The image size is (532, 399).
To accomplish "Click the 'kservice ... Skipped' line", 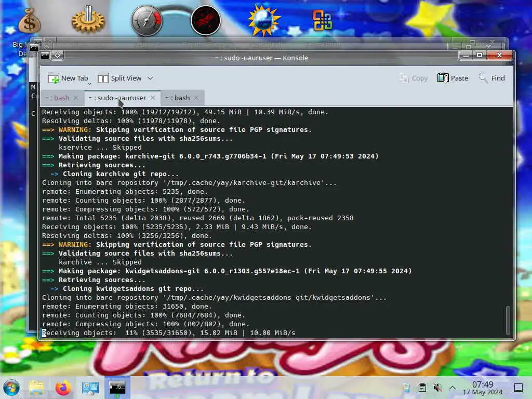I will pos(100,147).
